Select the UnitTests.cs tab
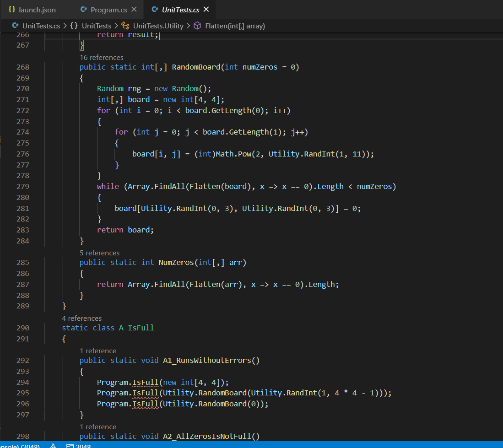The image size is (503, 448). (180, 10)
